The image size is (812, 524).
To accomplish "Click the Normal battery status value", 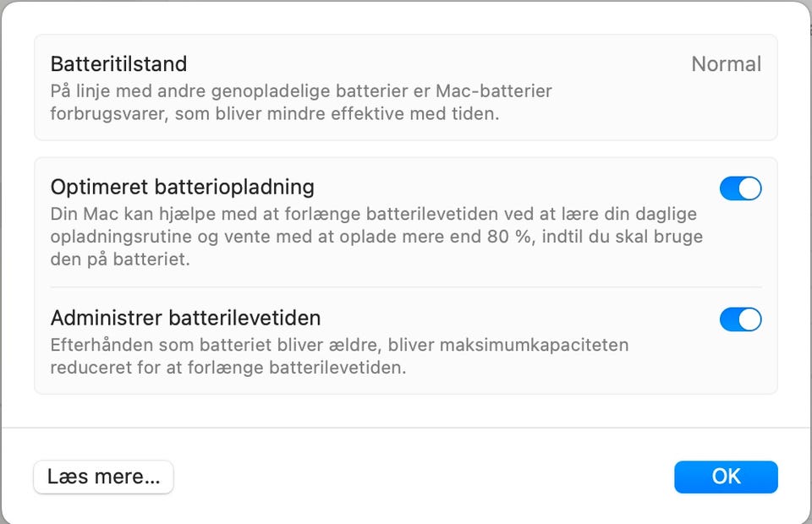I will click(x=726, y=64).
